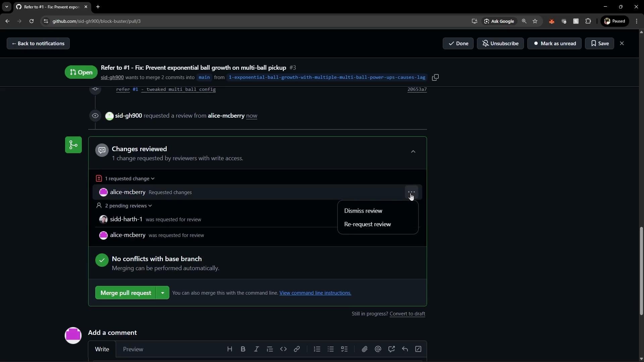
Task: Open View command line instructions link
Action: point(315,293)
